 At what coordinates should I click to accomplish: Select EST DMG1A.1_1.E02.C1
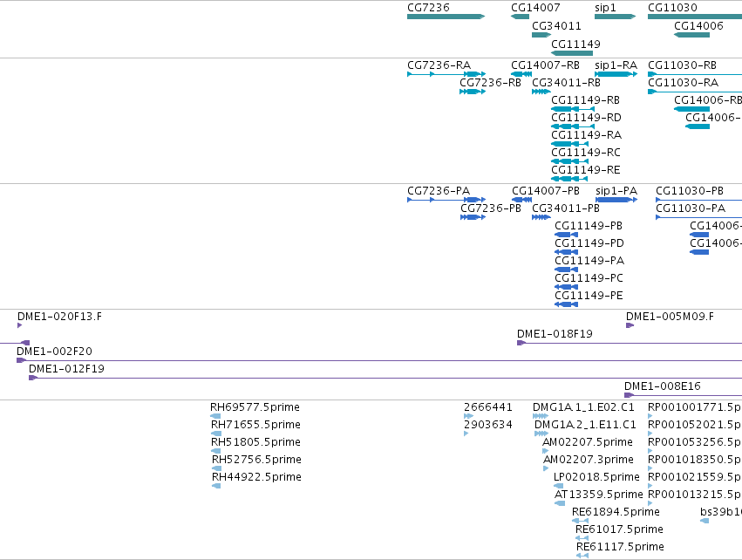pyautogui.click(x=541, y=416)
